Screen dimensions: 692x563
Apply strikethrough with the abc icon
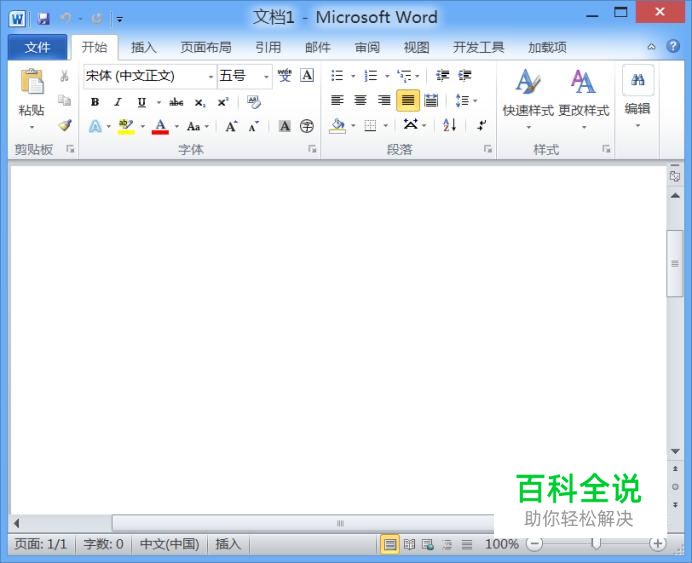click(176, 103)
